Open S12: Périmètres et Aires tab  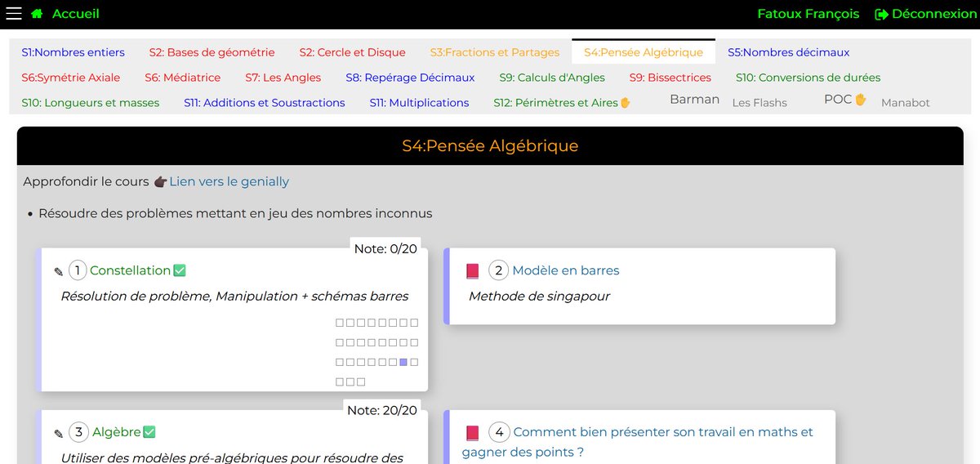point(556,103)
